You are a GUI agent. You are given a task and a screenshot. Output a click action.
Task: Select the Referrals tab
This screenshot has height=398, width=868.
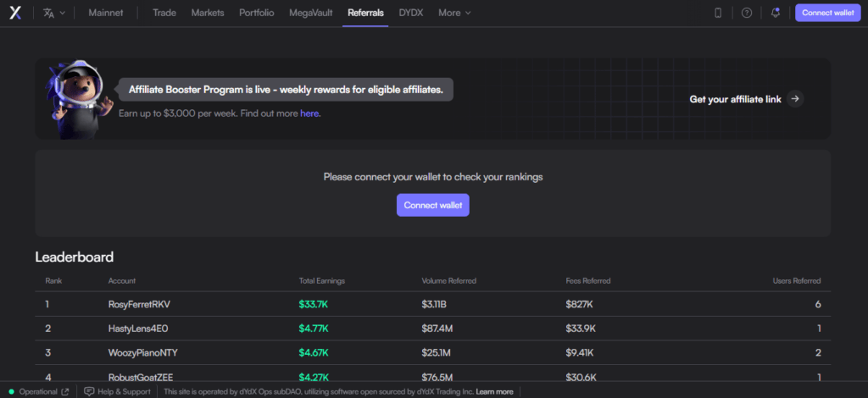click(365, 13)
